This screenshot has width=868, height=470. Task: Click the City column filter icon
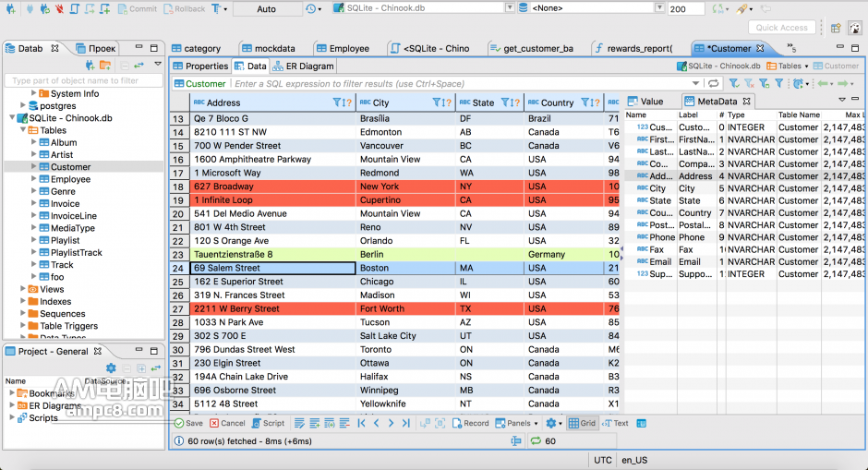436,102
